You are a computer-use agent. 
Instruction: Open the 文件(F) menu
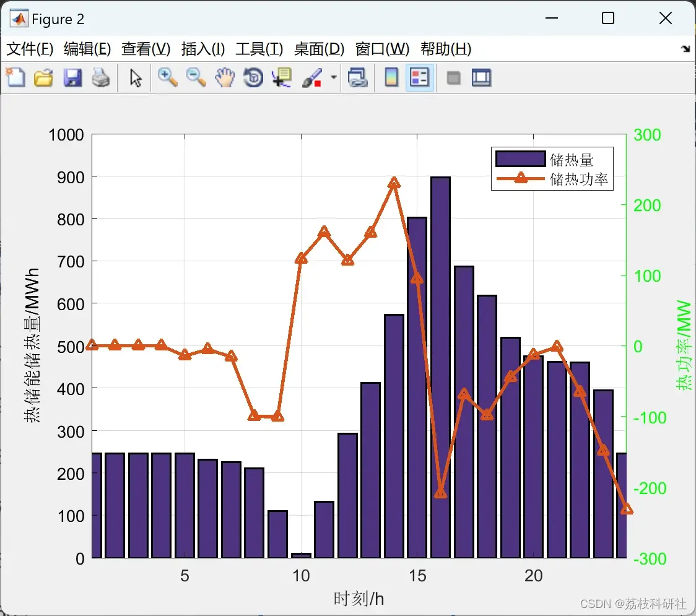coord(30,49)
